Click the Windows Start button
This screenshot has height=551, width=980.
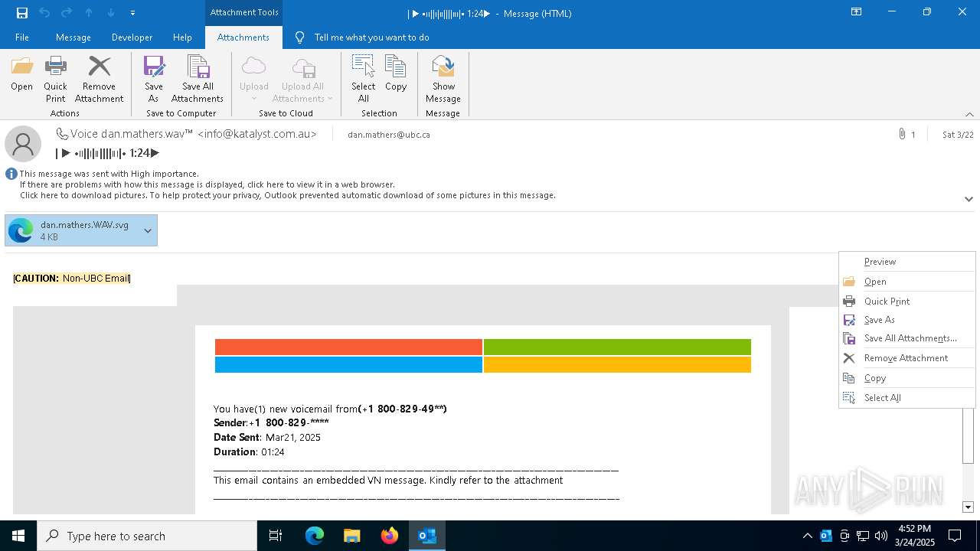tap(18, 536)
